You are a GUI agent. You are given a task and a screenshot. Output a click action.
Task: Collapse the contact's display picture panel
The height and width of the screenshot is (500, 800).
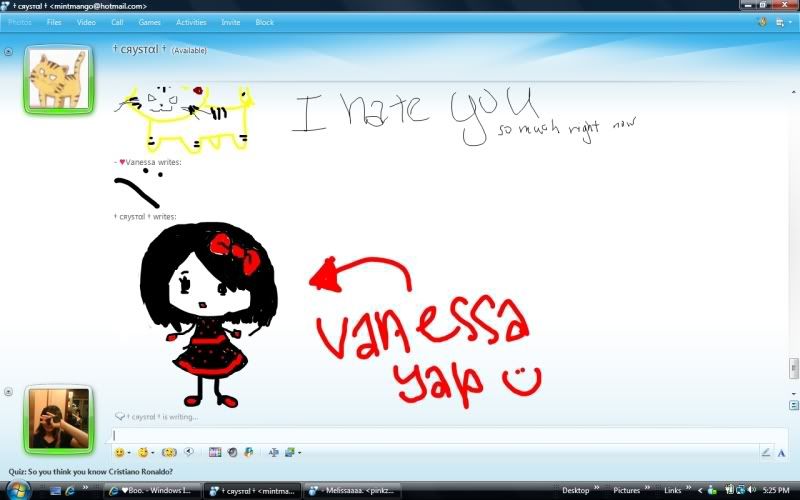[x=9, y=50]
